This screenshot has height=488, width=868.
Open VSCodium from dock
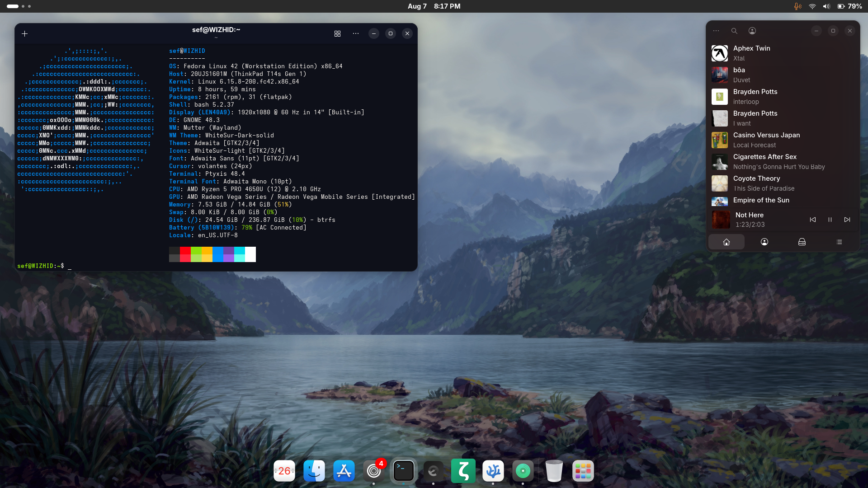click(493, 471)
